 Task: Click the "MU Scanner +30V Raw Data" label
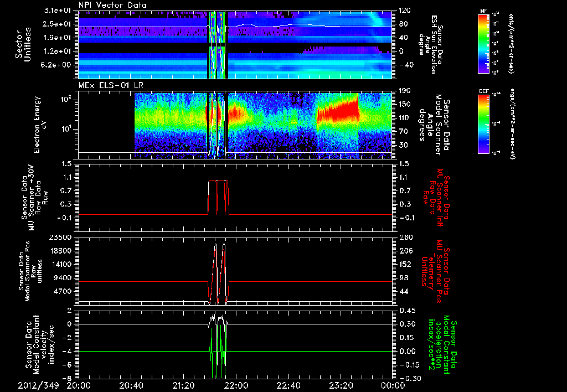tap(35, 198)
